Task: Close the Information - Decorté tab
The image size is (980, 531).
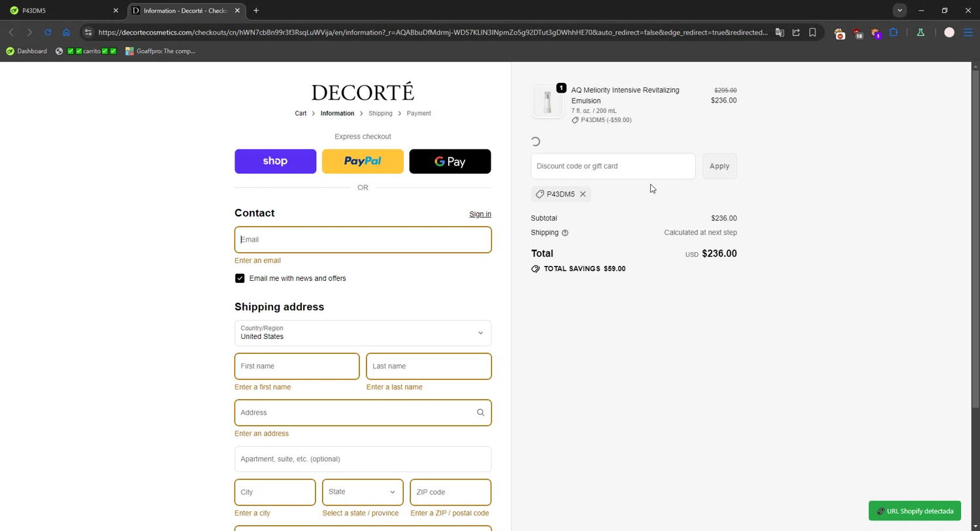Action: (237, 10)
